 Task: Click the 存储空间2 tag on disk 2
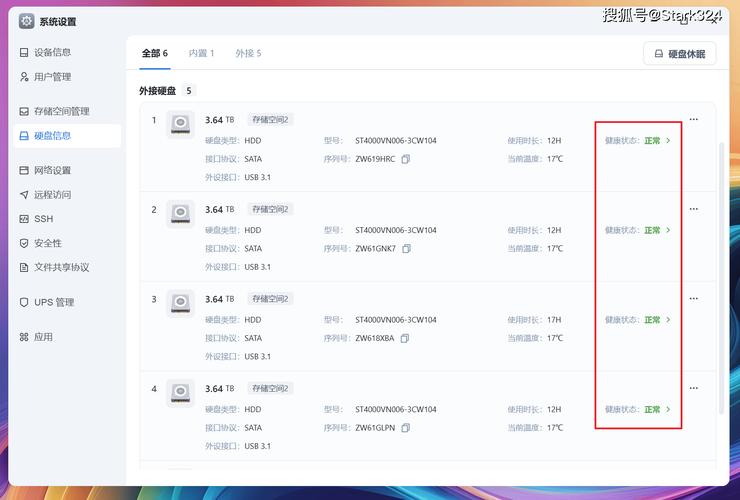point(270,209)
